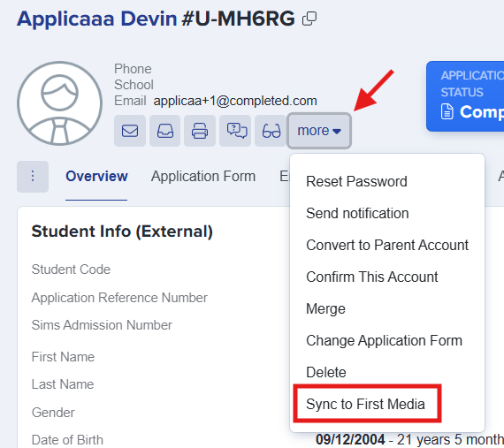504x448 pixels.
Task: Select Send notification menu entry
Action: coord(357,213)
